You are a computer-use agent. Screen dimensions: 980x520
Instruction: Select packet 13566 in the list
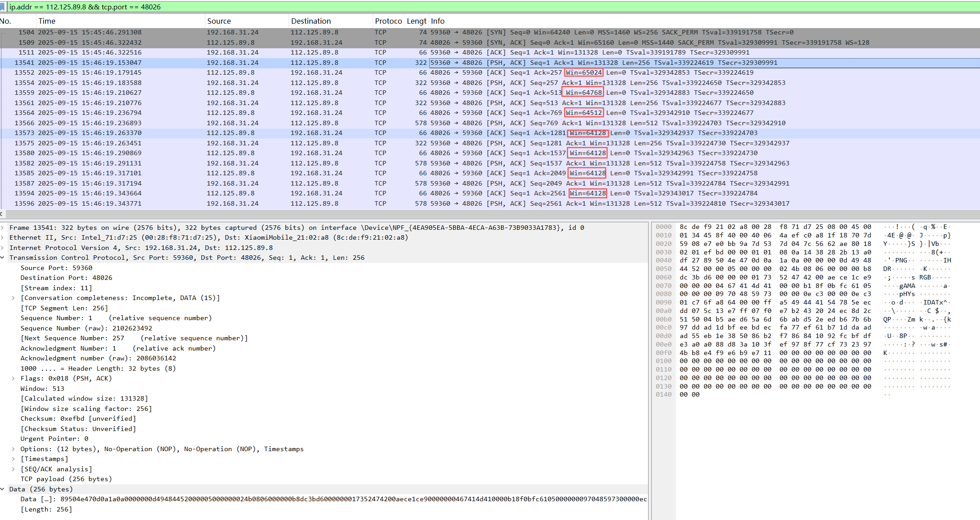[490, 123]
